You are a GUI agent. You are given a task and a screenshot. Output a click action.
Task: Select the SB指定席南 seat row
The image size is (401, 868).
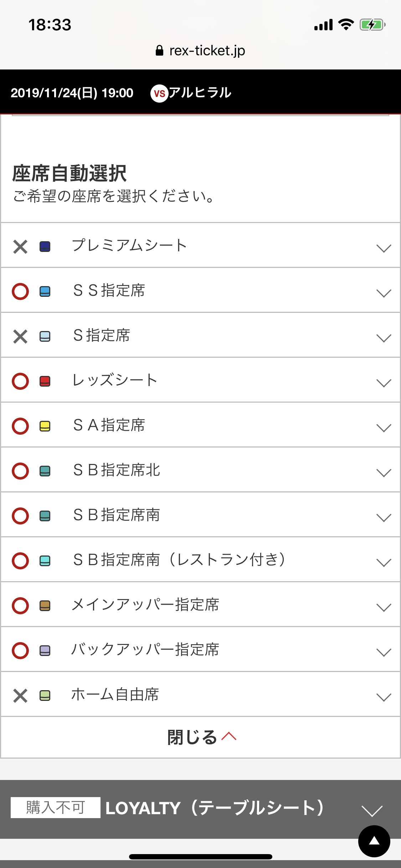click(x=117, y=515)
